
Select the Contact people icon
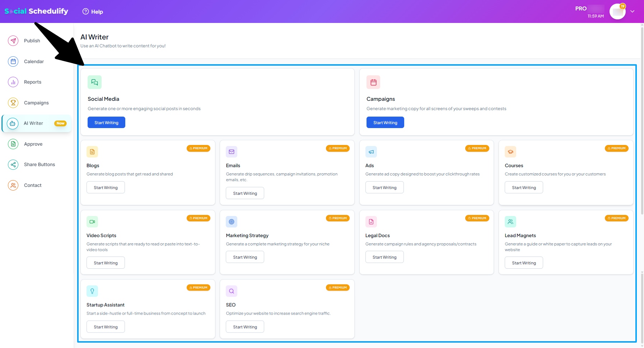[x=13, y=185]
